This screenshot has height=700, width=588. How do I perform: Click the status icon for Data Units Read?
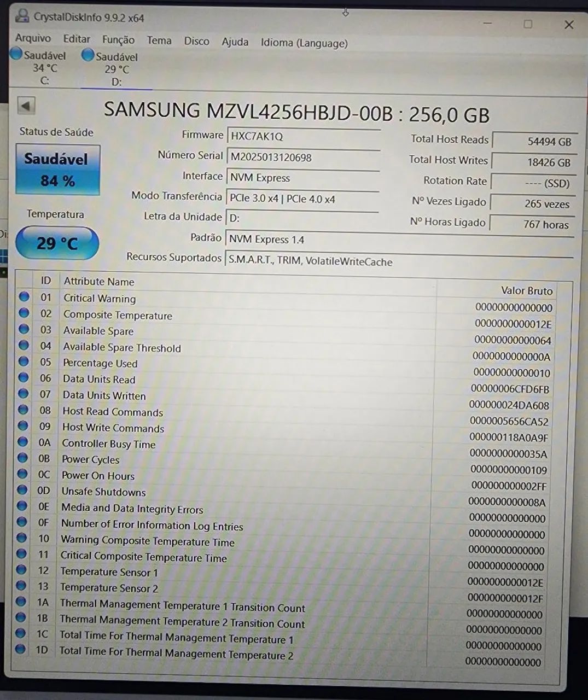tap(24, 377)
